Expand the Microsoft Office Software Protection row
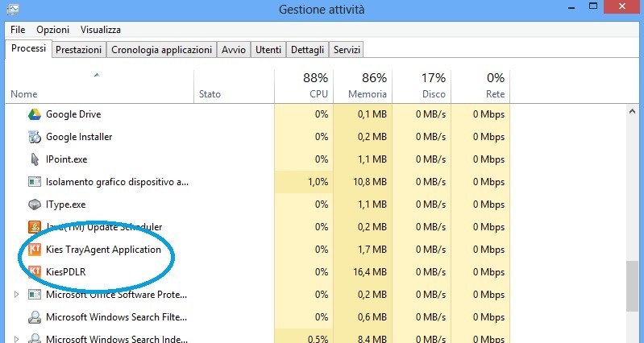 coord(16,295)
